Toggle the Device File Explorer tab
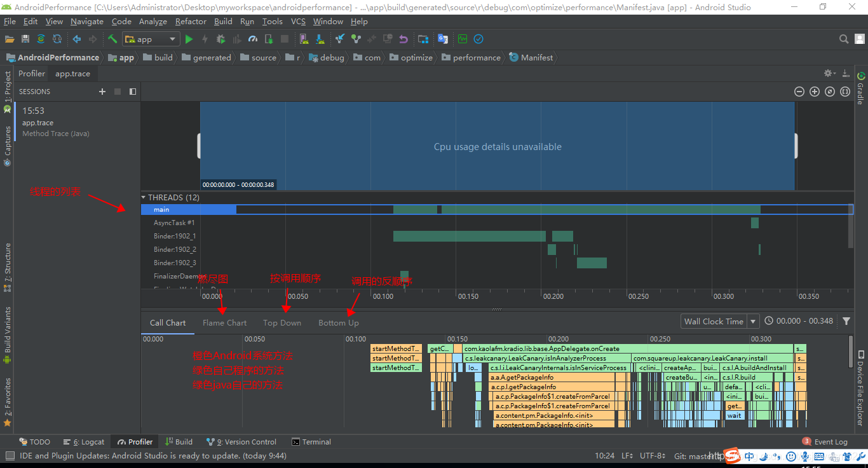The height and width of the screenshot is (468, 868). (x=861, y=388)
